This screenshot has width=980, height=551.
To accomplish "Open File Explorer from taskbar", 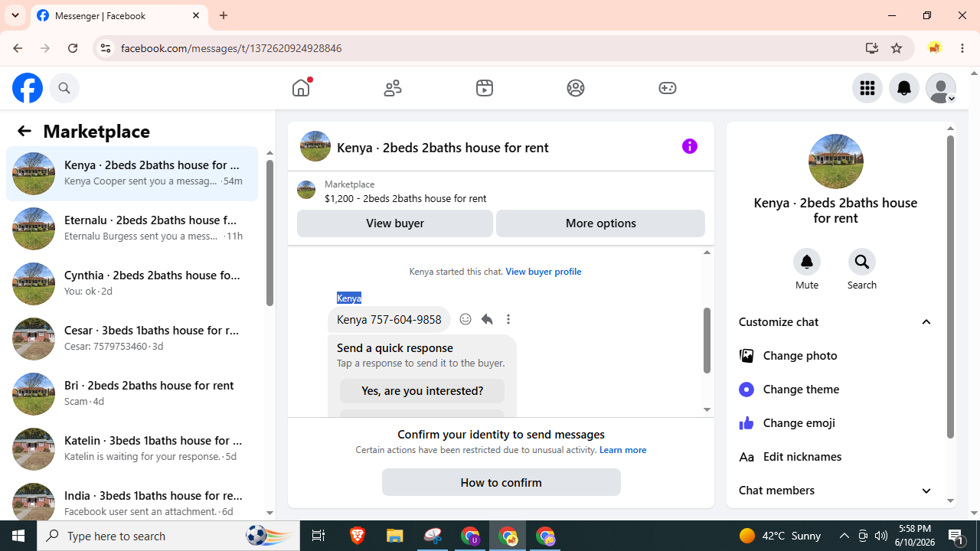I will (x=395, y=536).
